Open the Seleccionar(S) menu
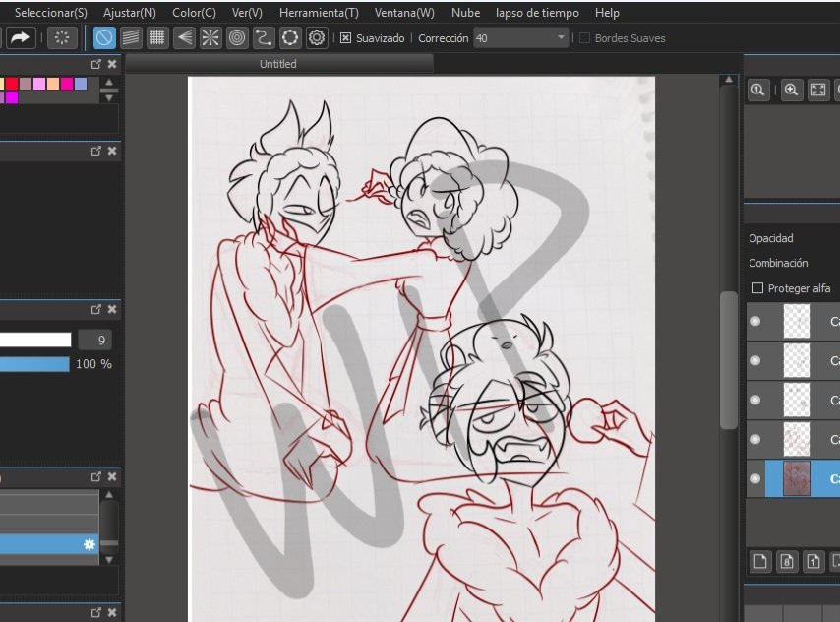 (51, 13)
